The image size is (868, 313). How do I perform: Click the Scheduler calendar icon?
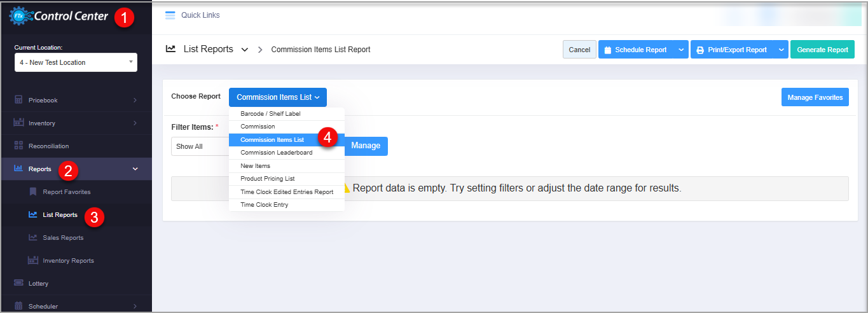[x=18, y=306]
